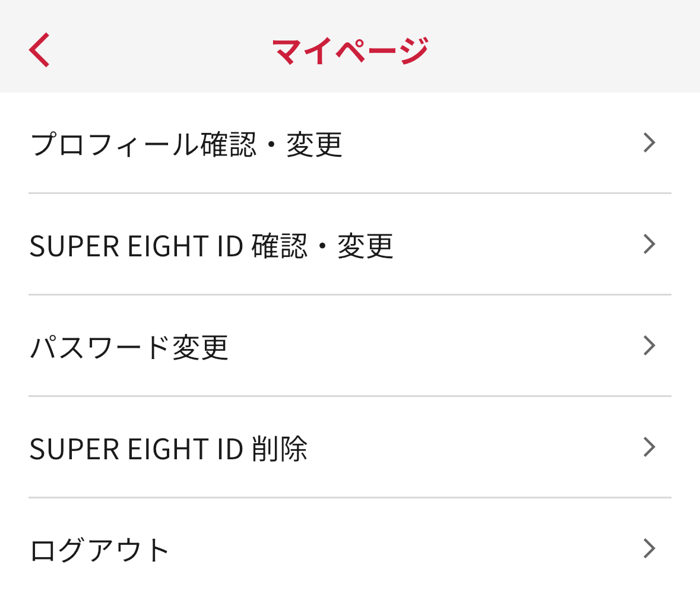Click the chevron beside SUPER EIGHT ID 確認・変更
700x594 pixels.
(x=649, y=244)
